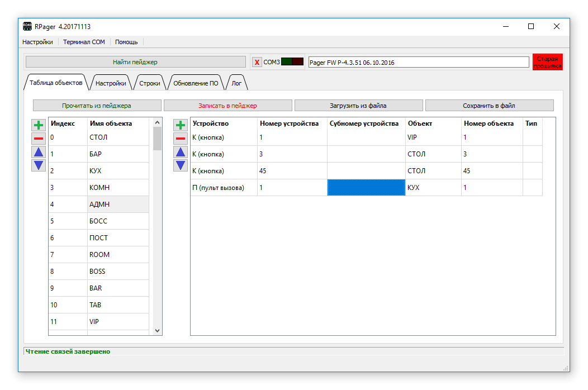The image size is (588, 390).
Task: Open Терминал COM menu
Action: point(84,42)
